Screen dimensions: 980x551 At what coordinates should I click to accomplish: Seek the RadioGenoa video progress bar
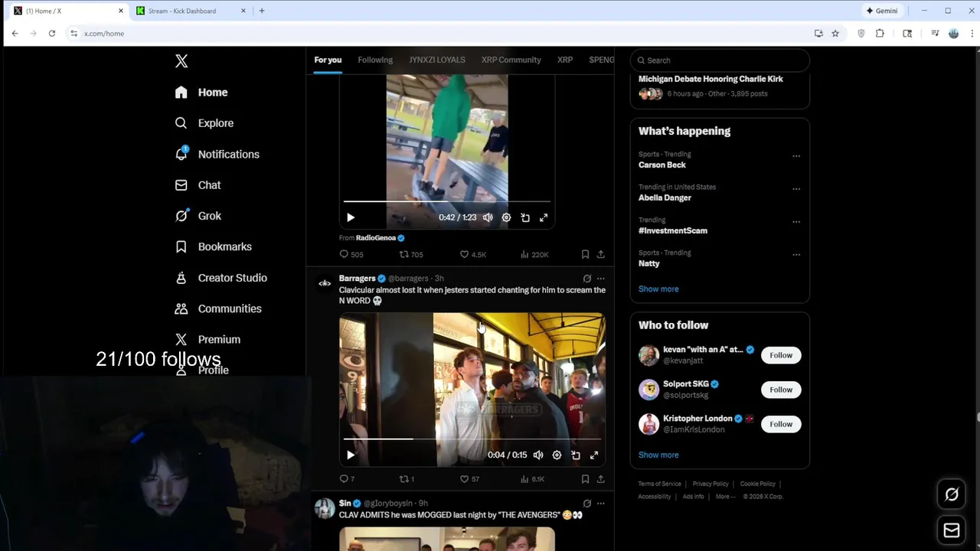pyautogui.click(x=447, y=201)
